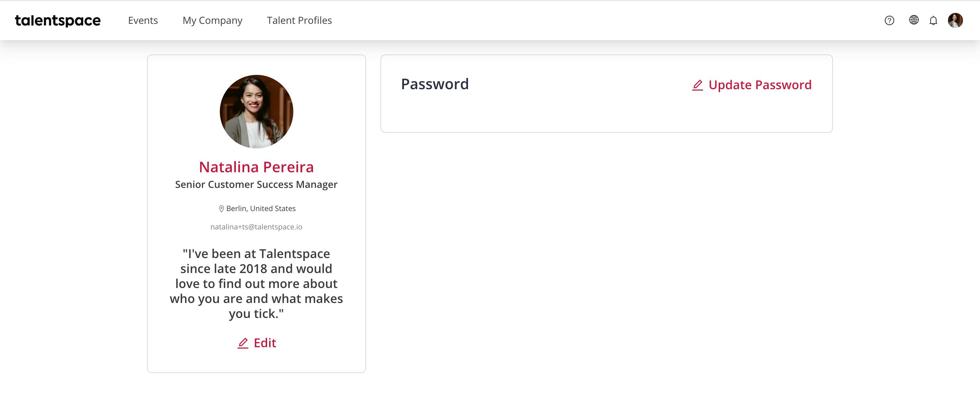Click the pencil icon beside Update Password
The image size is (980, 401).
pyautogui.click(x=697, y=85)
